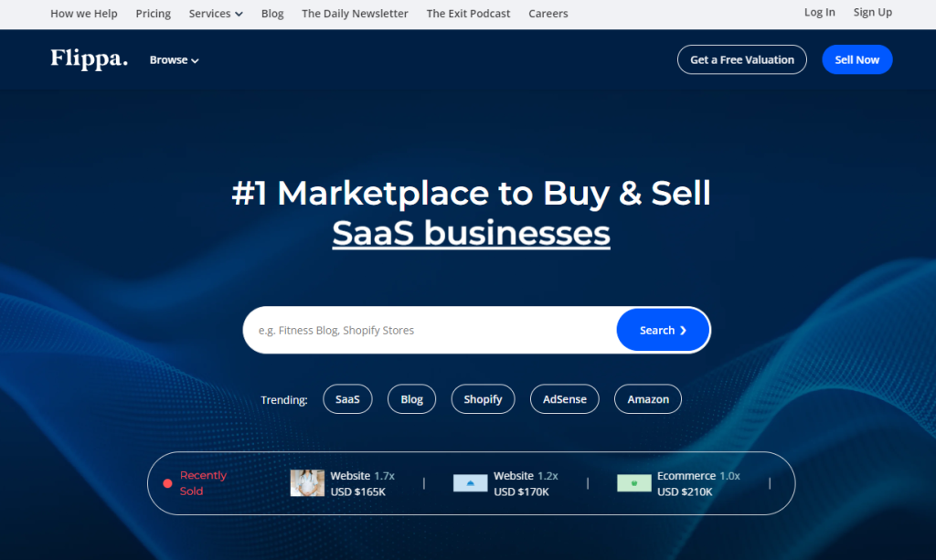936x560 pixels.
Task: Open How we Help page
Action: 83,13
